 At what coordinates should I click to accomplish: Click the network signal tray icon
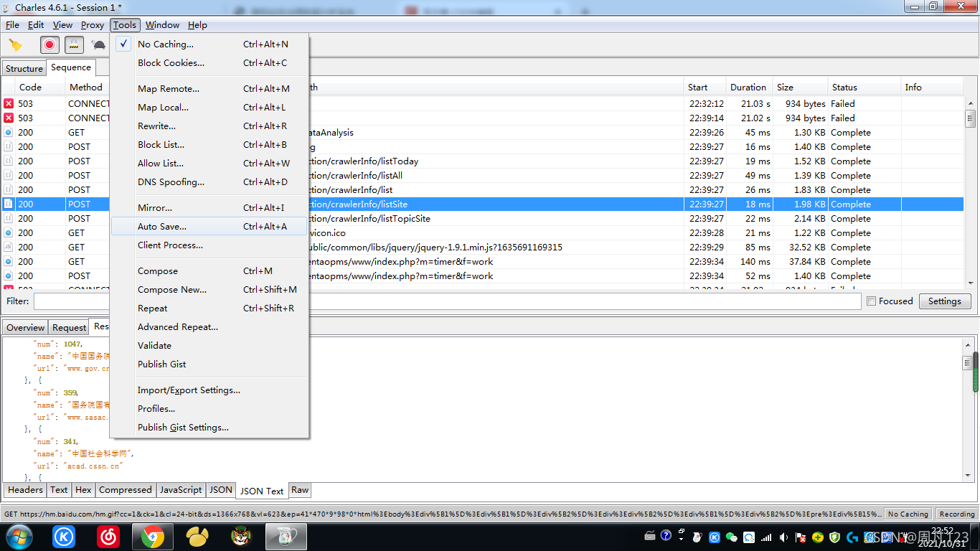point(766,537)
